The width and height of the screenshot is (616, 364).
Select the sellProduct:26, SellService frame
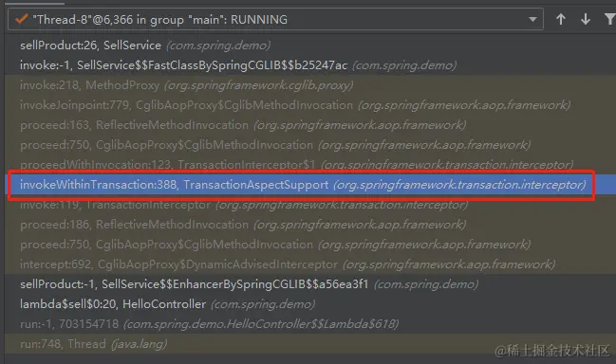point(310,45)
